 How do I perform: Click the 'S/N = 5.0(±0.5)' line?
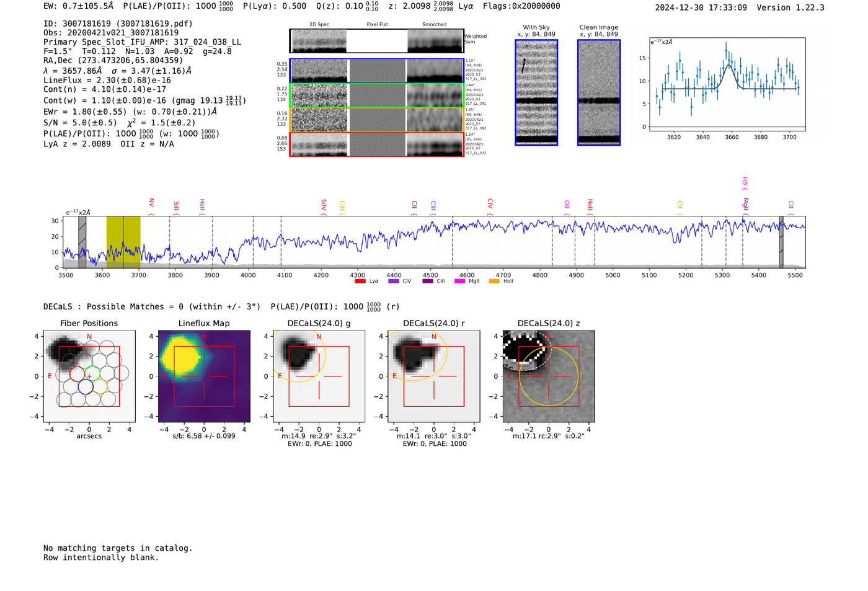click(119, 122)
